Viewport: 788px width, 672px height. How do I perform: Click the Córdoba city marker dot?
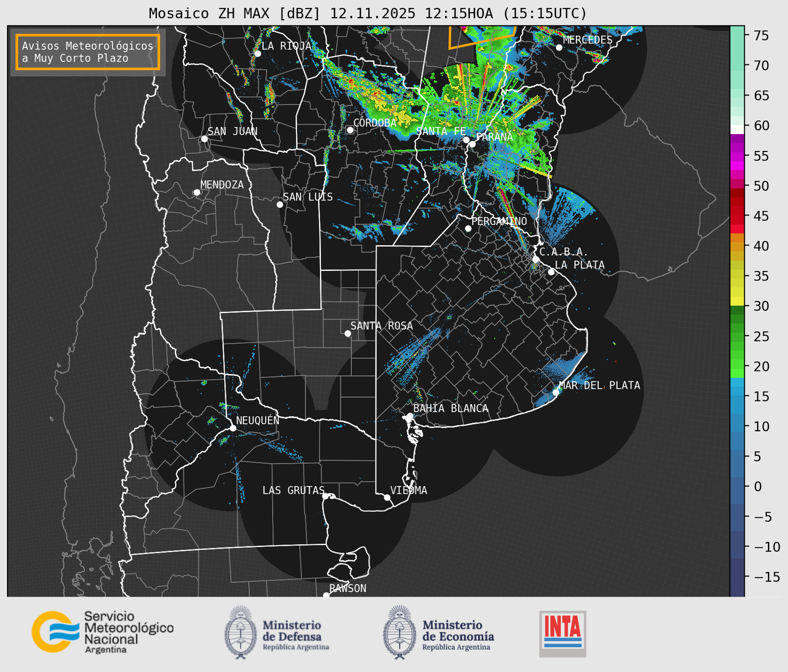(350, 130)
